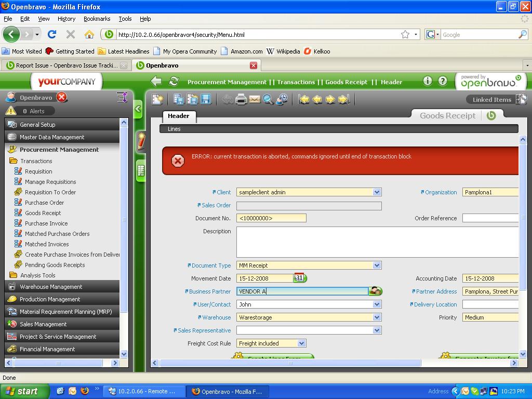Click the New record toolbar icon
This screenshot has width=532, height=399.
pyautogui.click(x=157, y=99)
